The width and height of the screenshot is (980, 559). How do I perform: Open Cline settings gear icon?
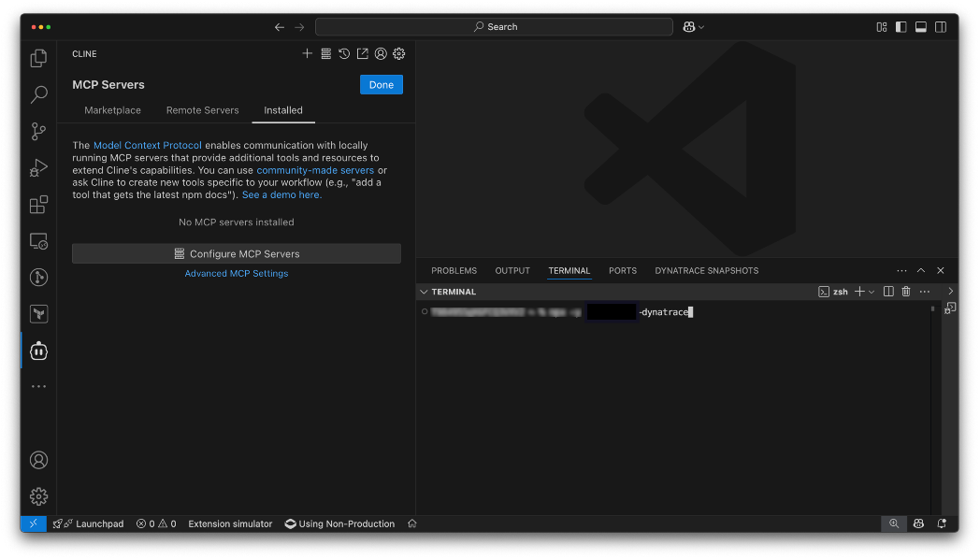pyautogui.click(x=399, y=53)
